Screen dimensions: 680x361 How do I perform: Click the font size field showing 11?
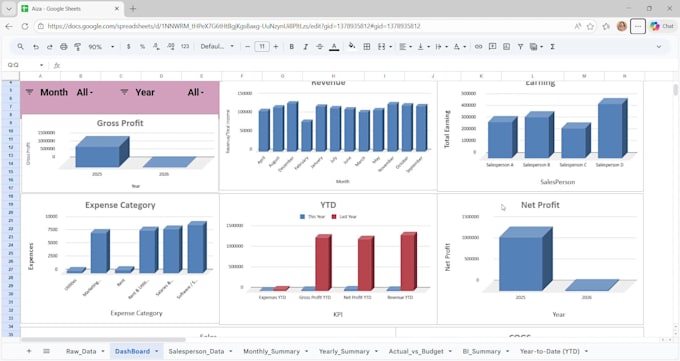pos(262,46)
